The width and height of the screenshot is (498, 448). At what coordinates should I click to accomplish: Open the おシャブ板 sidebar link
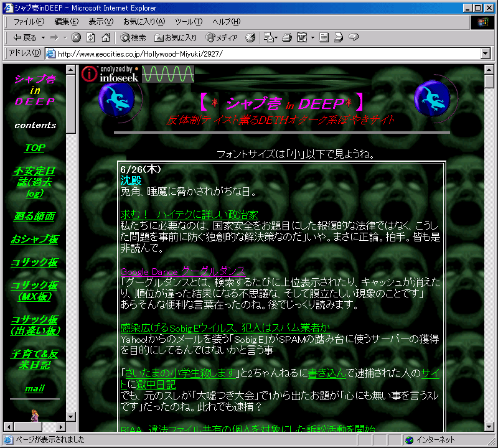[x=35, y=240]
